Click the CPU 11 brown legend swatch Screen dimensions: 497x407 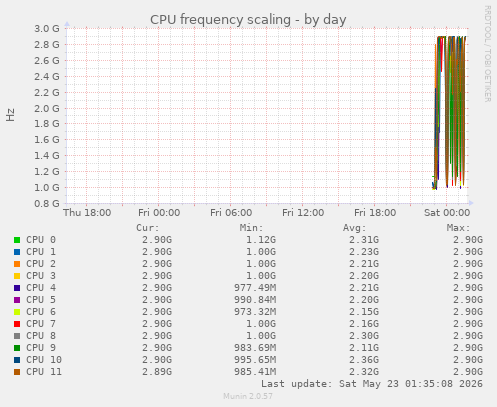[17, 372]
